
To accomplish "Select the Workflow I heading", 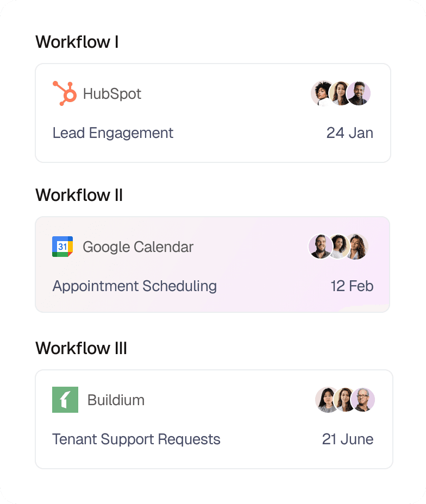I will point(77,42).
